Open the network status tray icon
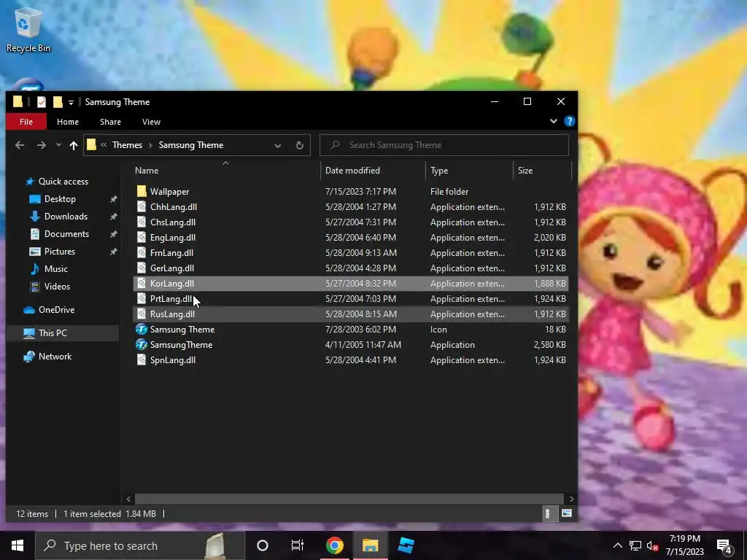This screenshot has height=560, width=747. [635, 545]
